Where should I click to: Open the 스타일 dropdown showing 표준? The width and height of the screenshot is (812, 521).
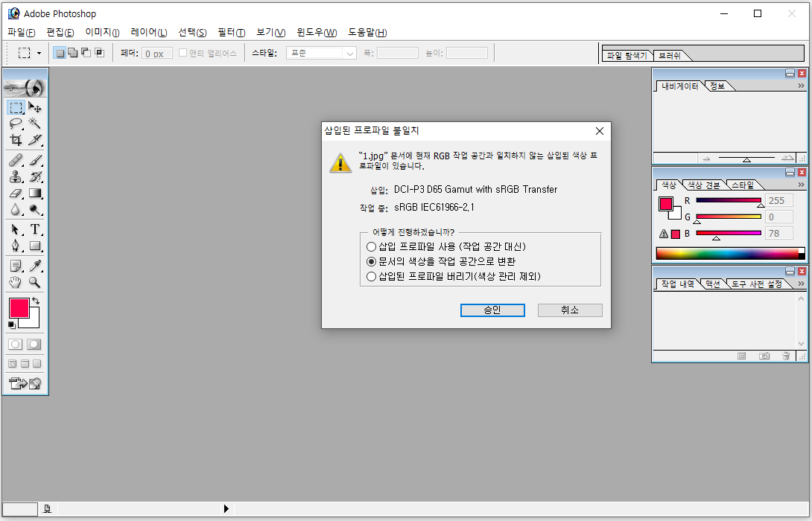(x=321, y=54)
